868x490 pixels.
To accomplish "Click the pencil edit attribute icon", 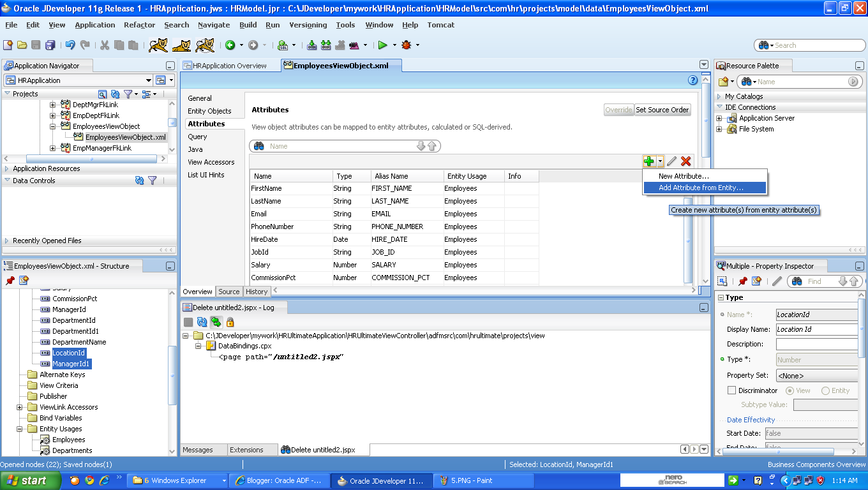I will [x=671, y=161].
